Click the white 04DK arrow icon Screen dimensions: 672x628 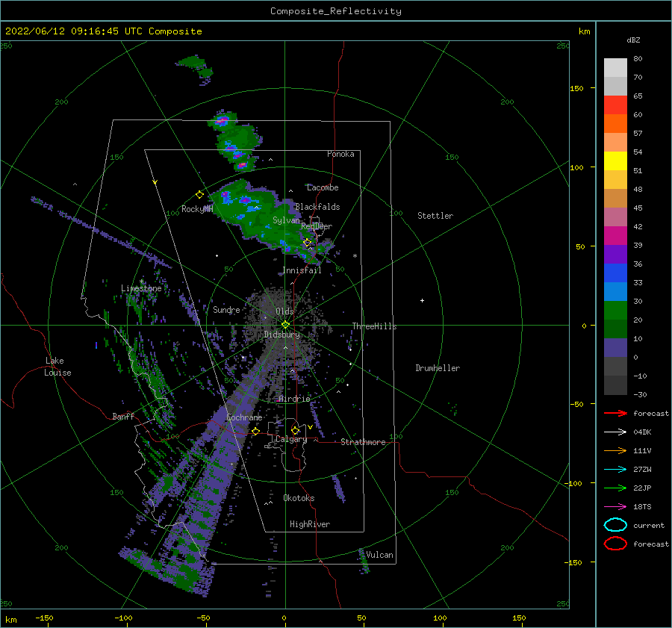pos(615,432)
